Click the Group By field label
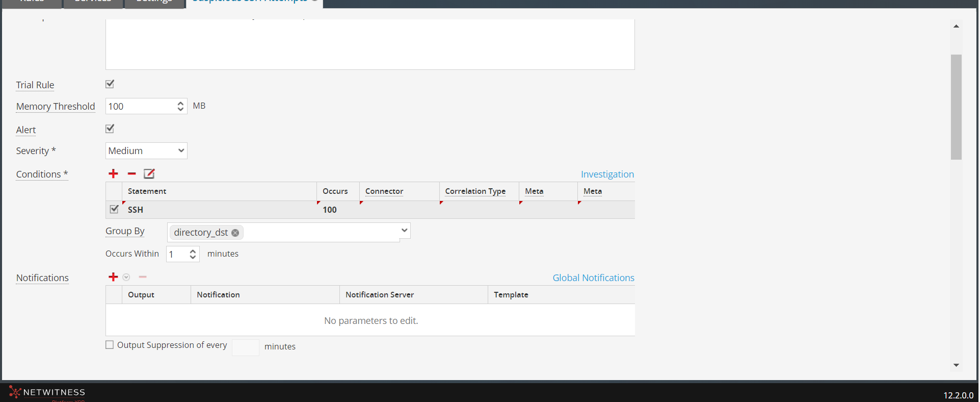This screenshot has width=980, height=402. coord(125,231)
